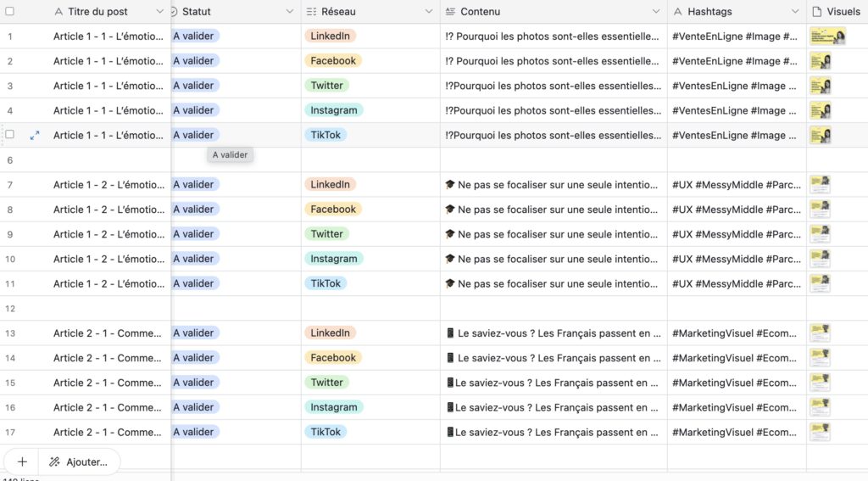Click the TikTok tag in row 17
868x481 pixels.
(325, 433)
